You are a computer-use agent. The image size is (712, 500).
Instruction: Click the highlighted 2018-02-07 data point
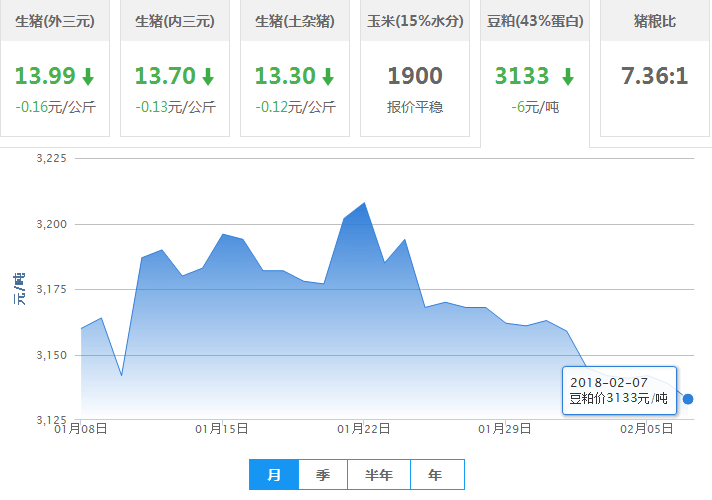tap(688, 399)
